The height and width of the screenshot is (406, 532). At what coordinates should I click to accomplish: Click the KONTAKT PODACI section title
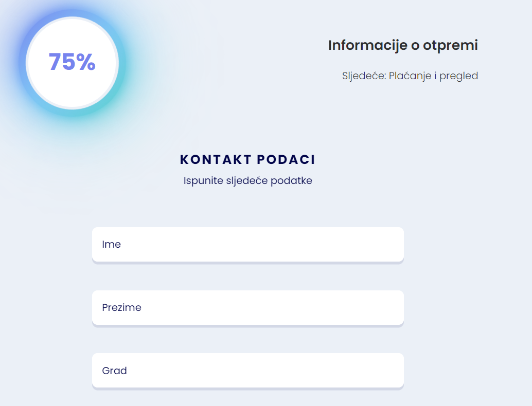point(247,160)
